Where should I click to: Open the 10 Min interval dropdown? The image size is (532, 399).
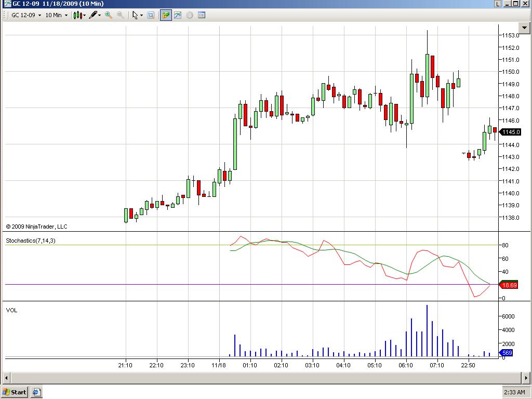click(x=56, y=15)
